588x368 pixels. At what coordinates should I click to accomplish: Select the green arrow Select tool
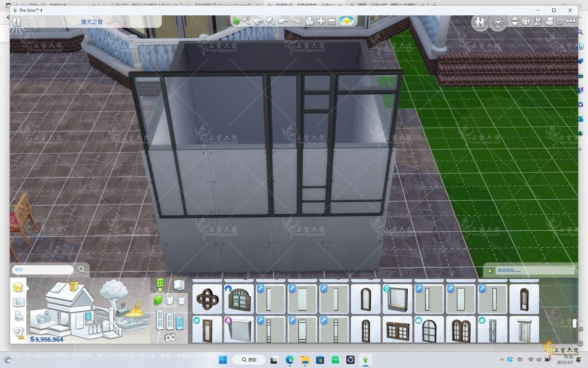pos(236,21)
